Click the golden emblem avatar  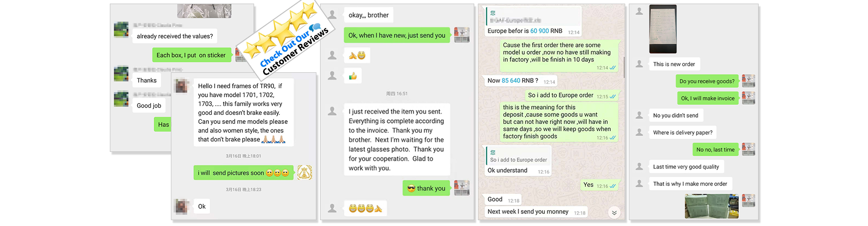[305, 172]
